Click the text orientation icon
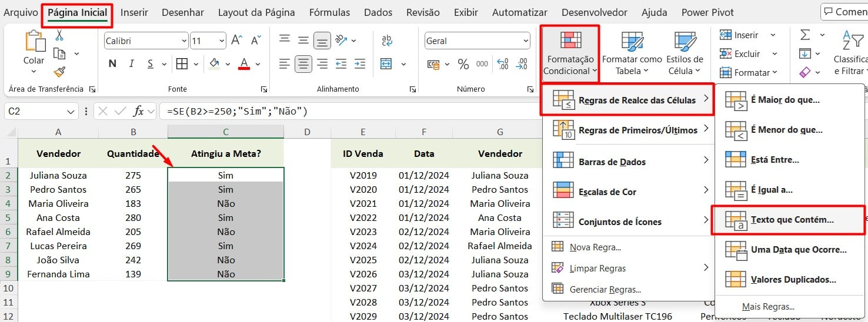This screenshot has height=322, width=868. pos(340,40)
